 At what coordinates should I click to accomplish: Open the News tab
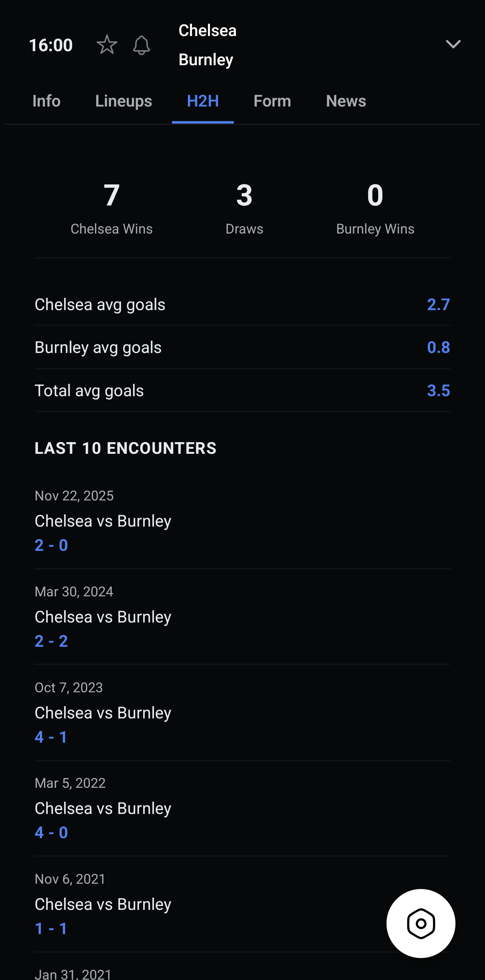(x=346, y=101)
